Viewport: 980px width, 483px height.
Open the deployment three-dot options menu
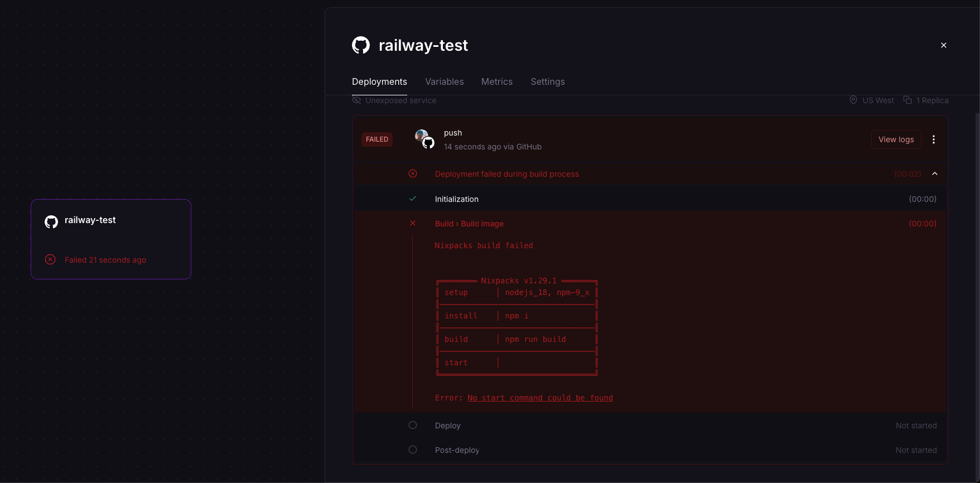[933, 139]
